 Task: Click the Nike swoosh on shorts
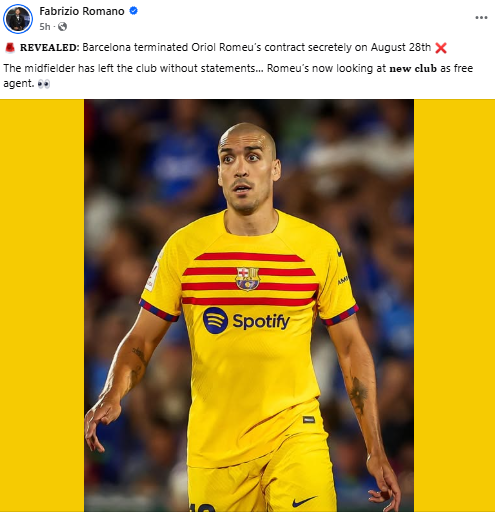click(x=304, y=501)
